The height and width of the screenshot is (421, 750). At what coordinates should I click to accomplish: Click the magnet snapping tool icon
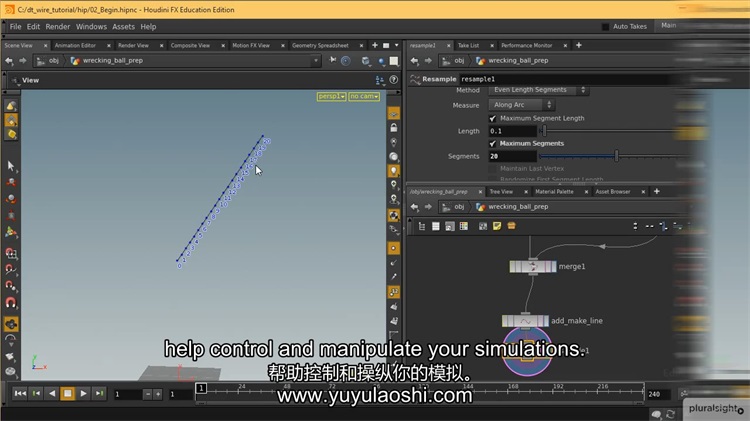pos(11,302)
